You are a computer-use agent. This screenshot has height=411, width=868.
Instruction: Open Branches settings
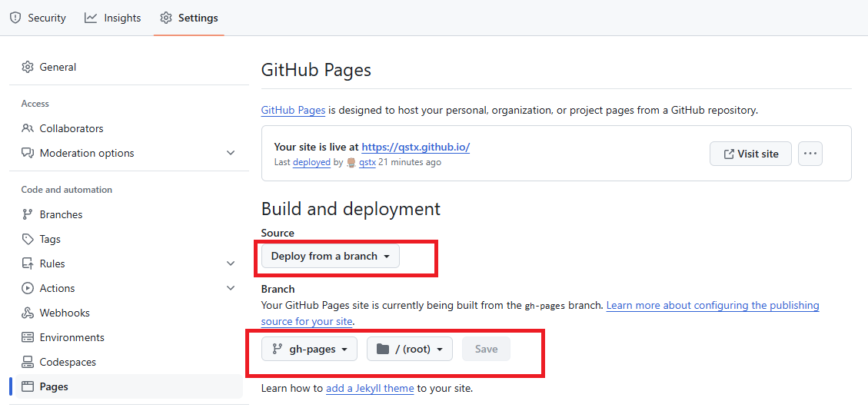(x=129, y=214)
